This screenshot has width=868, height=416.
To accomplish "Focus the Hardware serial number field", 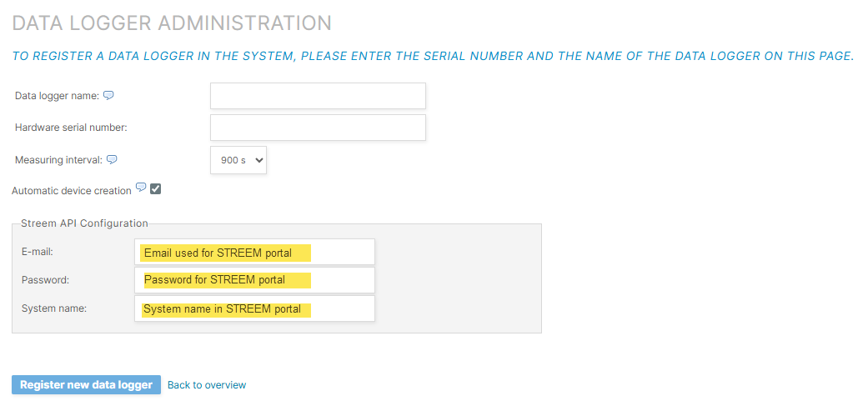I will point(318,128).
